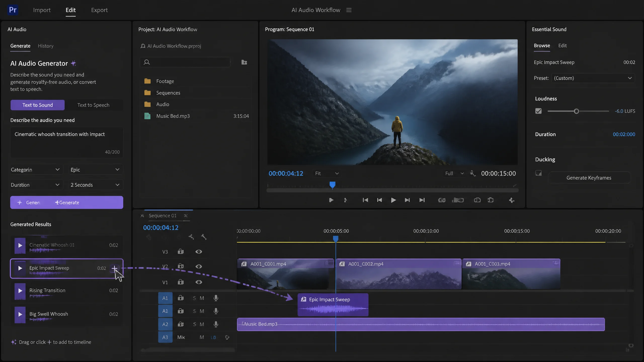Mute the A2 audio track

[202, 324]
